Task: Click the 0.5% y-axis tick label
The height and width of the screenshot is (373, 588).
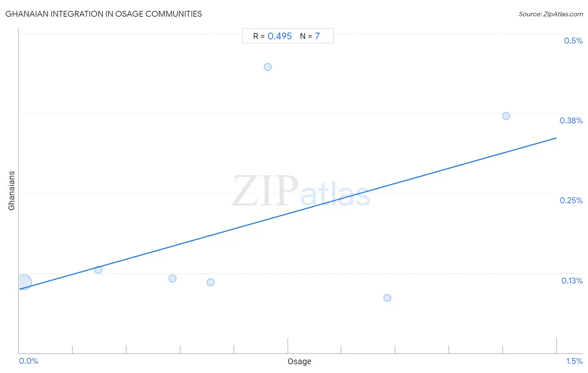Action: [573, 41]
